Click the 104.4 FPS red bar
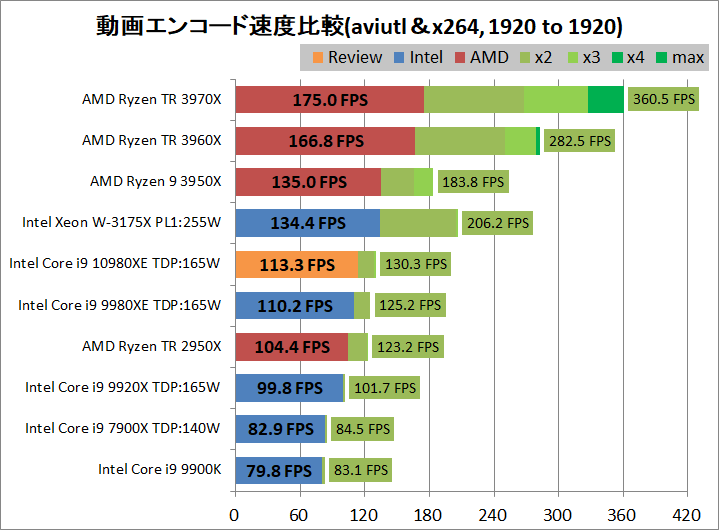 coord(292,347)
